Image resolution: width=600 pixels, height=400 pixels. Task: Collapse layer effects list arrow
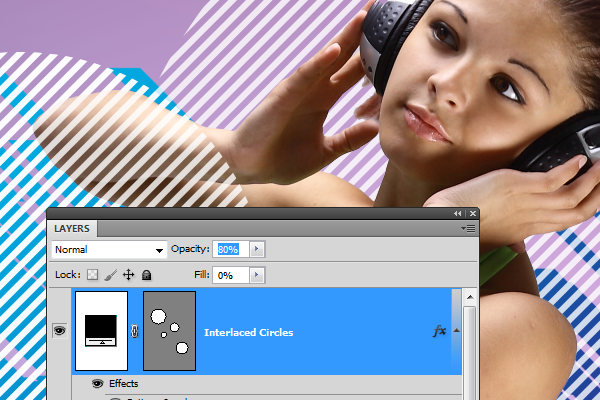(x=456, y=331)
